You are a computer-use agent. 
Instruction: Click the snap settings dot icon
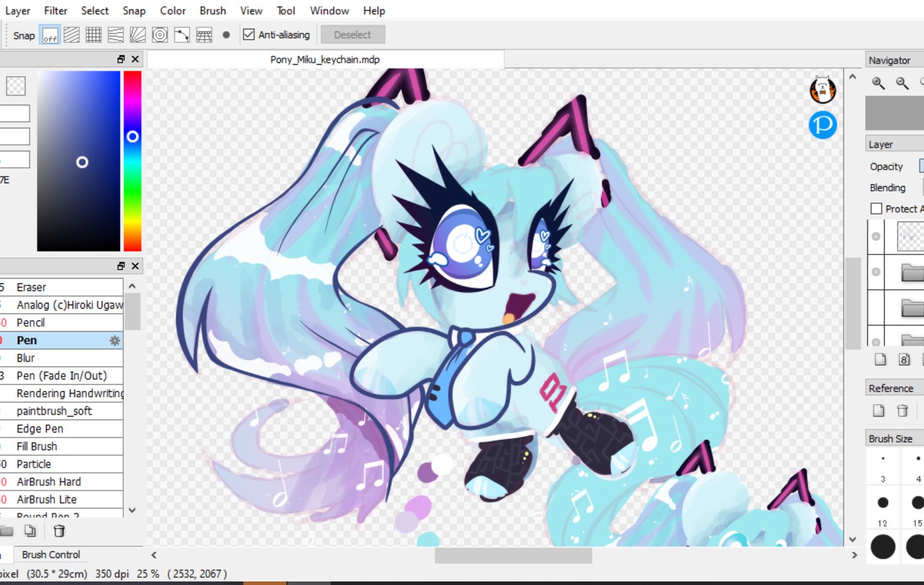pos(226,35)
